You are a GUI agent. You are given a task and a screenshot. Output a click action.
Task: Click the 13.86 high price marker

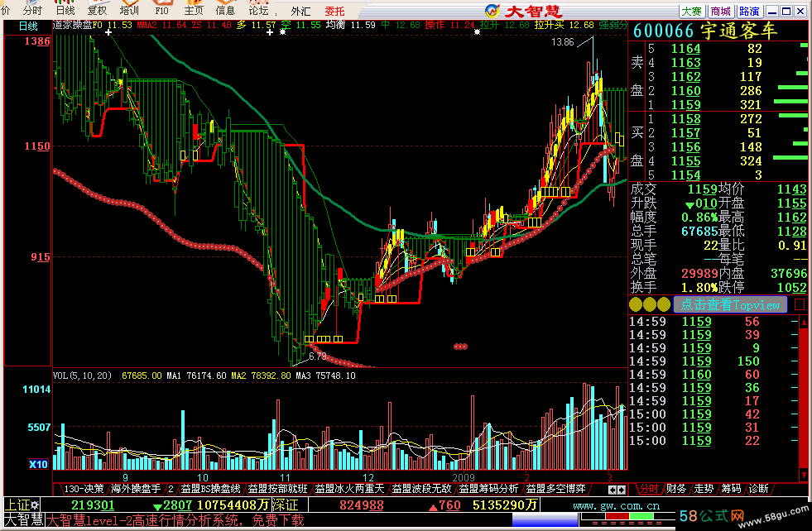563,42
